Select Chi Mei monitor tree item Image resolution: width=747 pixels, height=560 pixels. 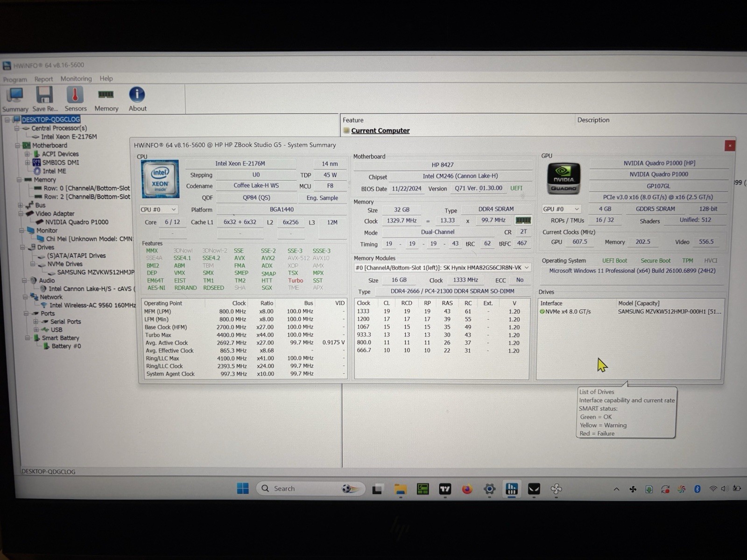[89, 239]
